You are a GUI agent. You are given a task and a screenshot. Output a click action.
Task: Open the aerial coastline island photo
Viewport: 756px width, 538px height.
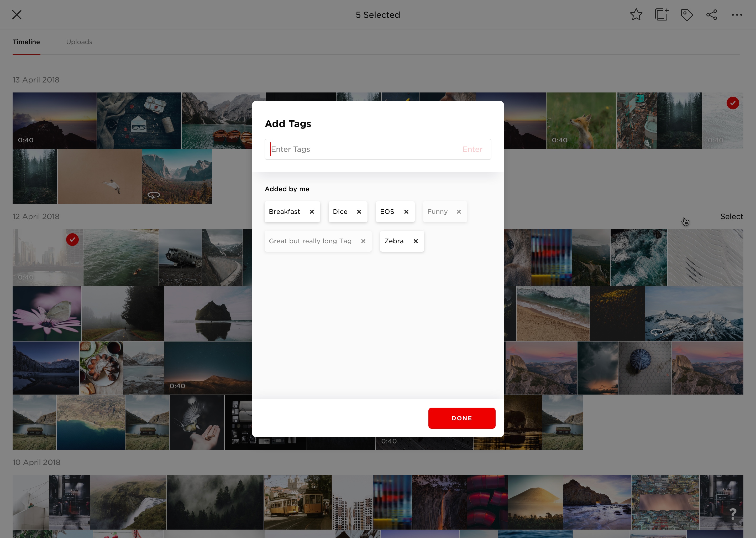point(91,422)
